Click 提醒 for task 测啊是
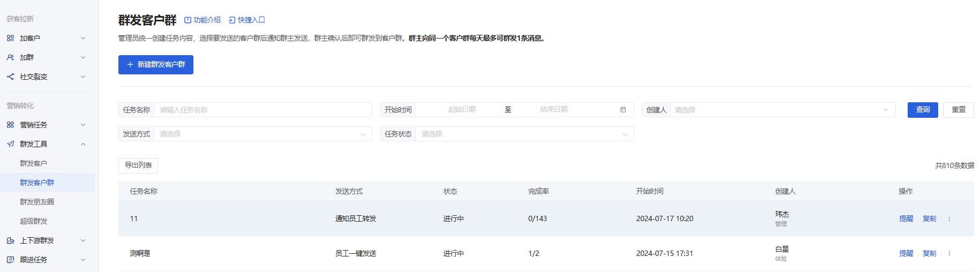Image resolution: width=980 pixels, height=272 pixels. (906, 253)
